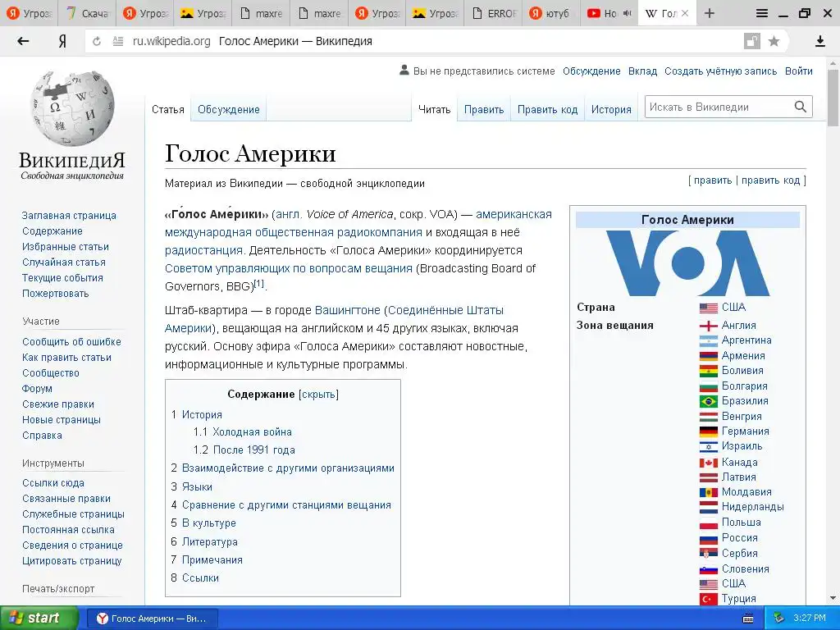Open the Править tab
This screenshot has height=630, width=840.
(484, 109)
